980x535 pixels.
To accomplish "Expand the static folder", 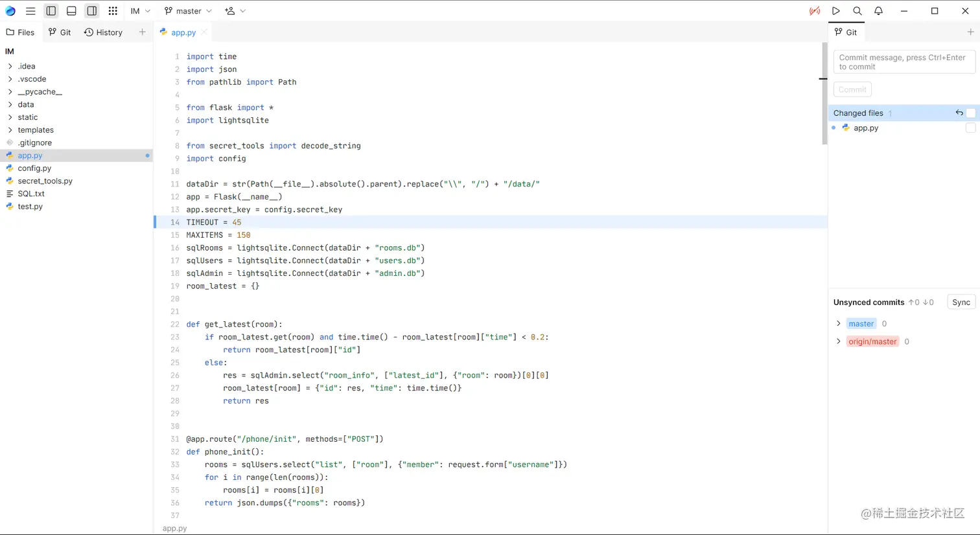I will (10, 117).
